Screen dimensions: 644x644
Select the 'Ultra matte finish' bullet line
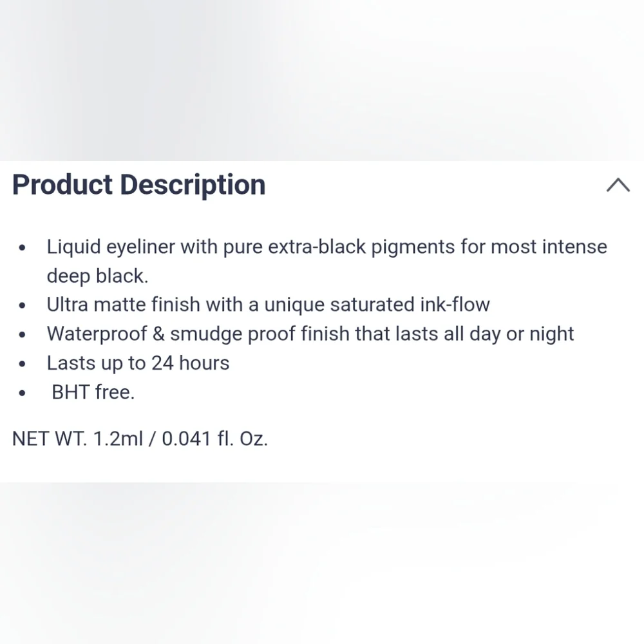268,305
